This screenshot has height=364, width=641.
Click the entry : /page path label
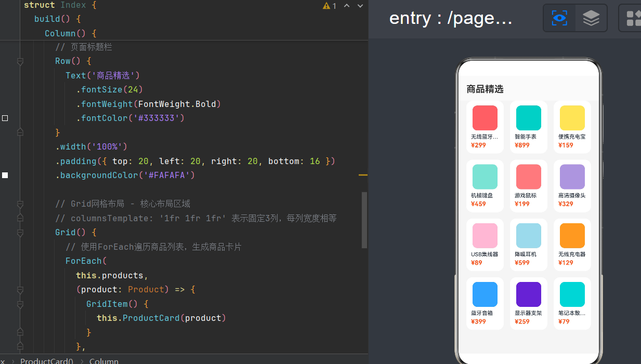click(x=451, y=18)
